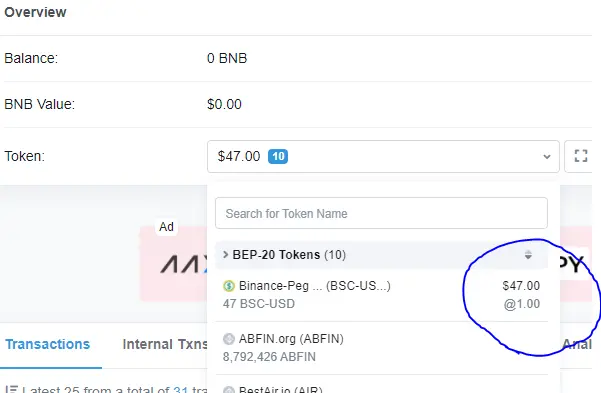The image size is (601, 393).
Task: Open the BestAir.io (AIR) token entry
Action: tap(381, 386)
